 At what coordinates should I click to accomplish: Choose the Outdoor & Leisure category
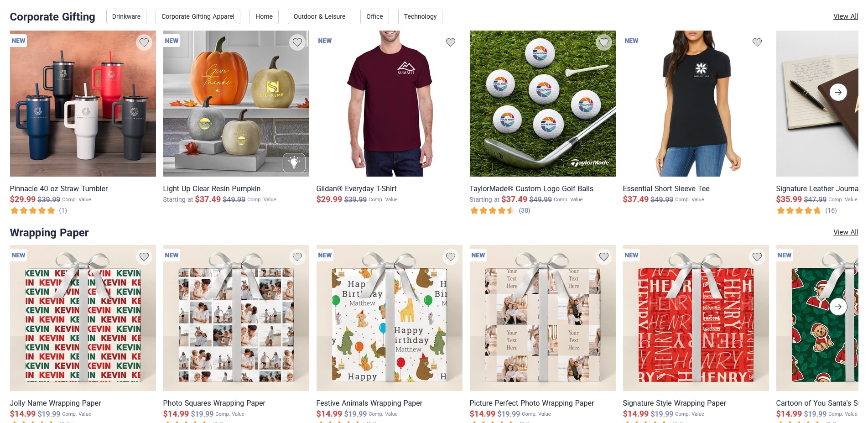coord(319,16)
